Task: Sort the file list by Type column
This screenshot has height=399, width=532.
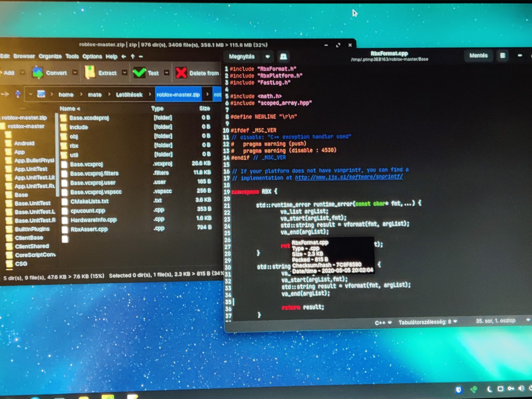Action: point(157,109)
